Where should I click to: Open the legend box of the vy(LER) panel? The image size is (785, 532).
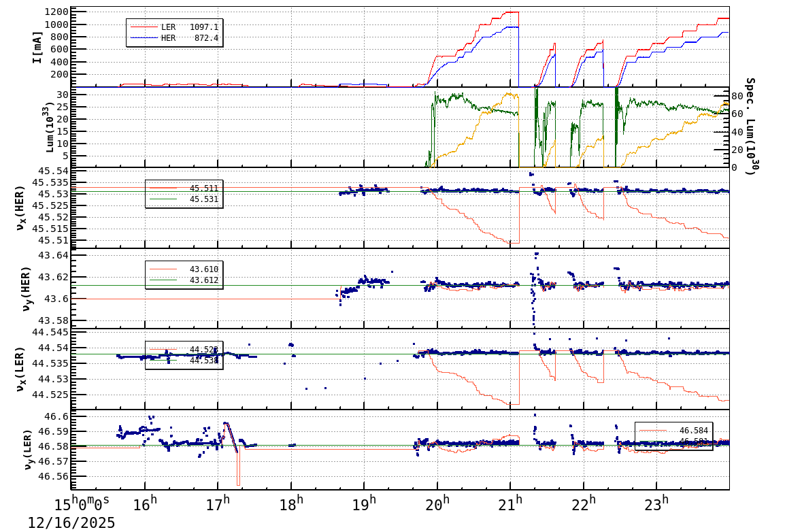673,435
